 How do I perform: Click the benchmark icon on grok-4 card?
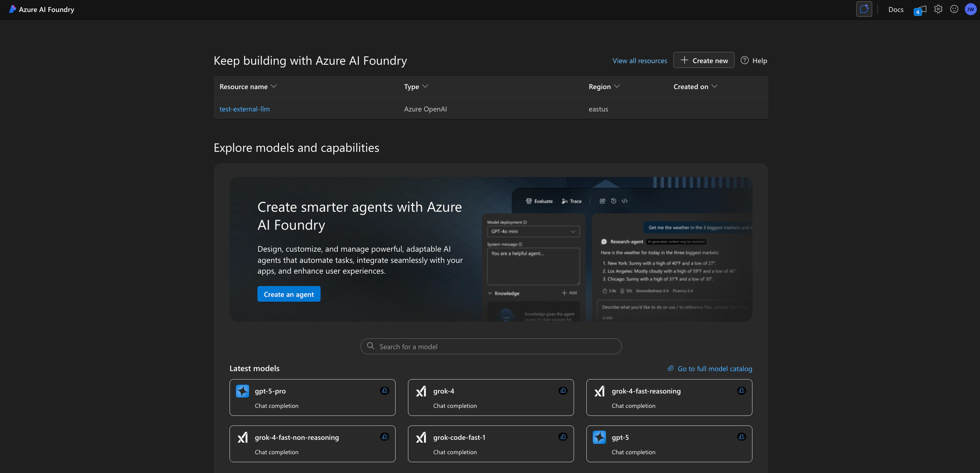coord(563,391)
